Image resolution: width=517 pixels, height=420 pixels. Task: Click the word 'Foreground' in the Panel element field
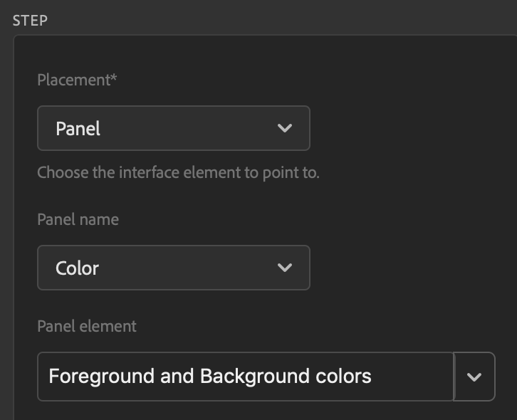pyautogui.click(x=102, y=376)
